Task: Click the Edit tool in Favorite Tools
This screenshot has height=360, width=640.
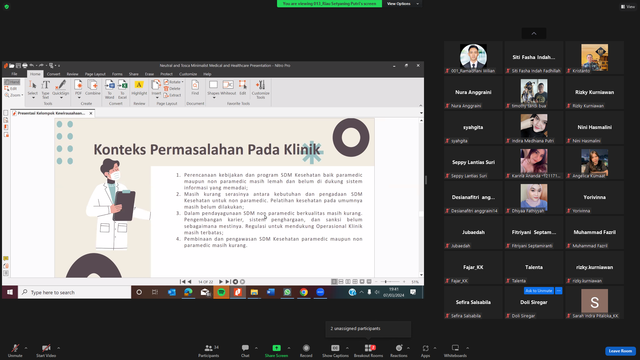Action: 243,88
